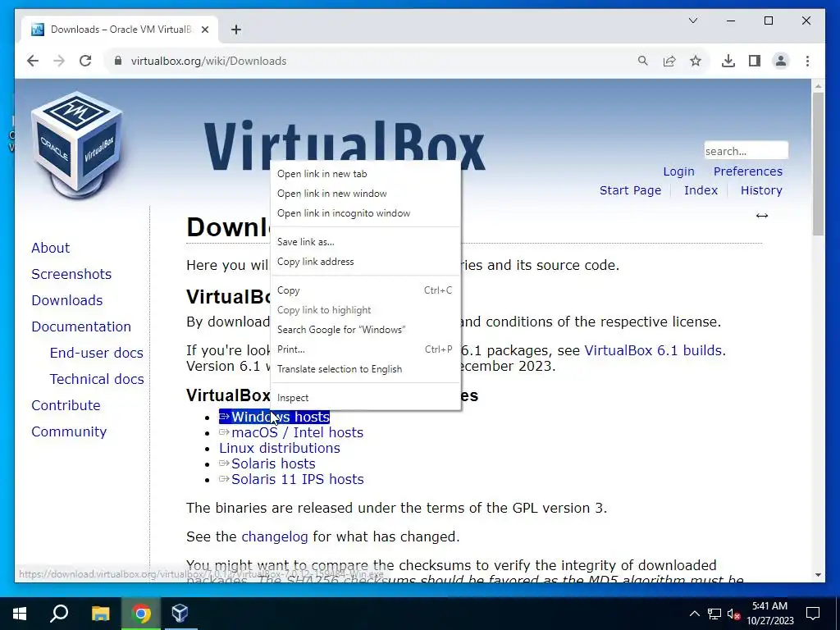Open the Chrome downloads icon
The image size is (840, 630).
(x=728, y=61)
